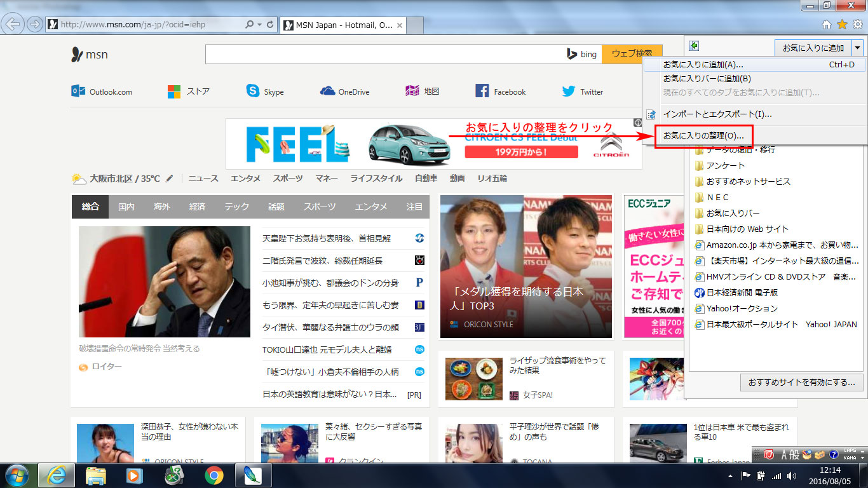Expand the アンケート favorites folder

point(726,165)
